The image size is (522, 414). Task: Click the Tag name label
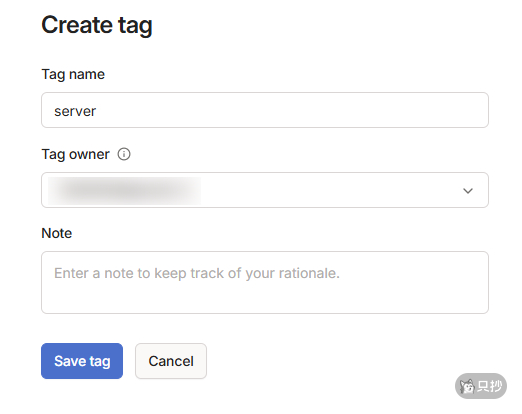pos(73,74)
